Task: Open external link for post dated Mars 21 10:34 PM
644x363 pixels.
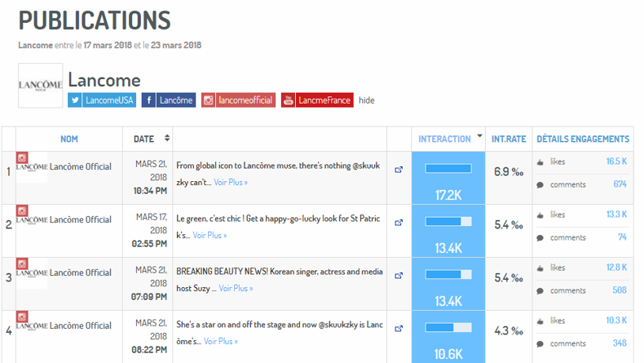Action: coord(399,170)
